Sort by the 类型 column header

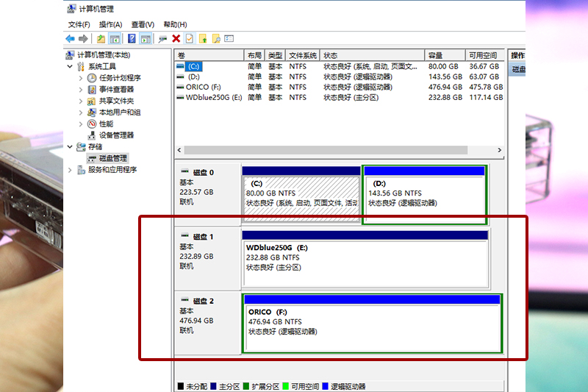coord(275,55)
